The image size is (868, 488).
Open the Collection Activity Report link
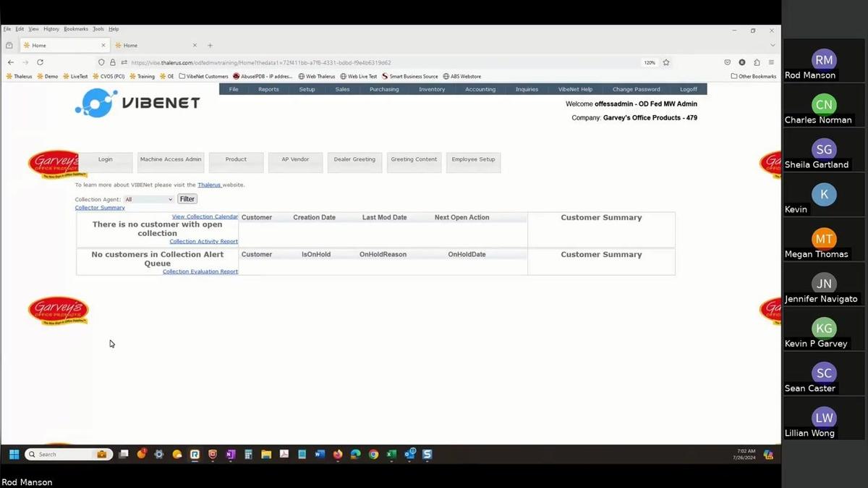pos(203,241)
